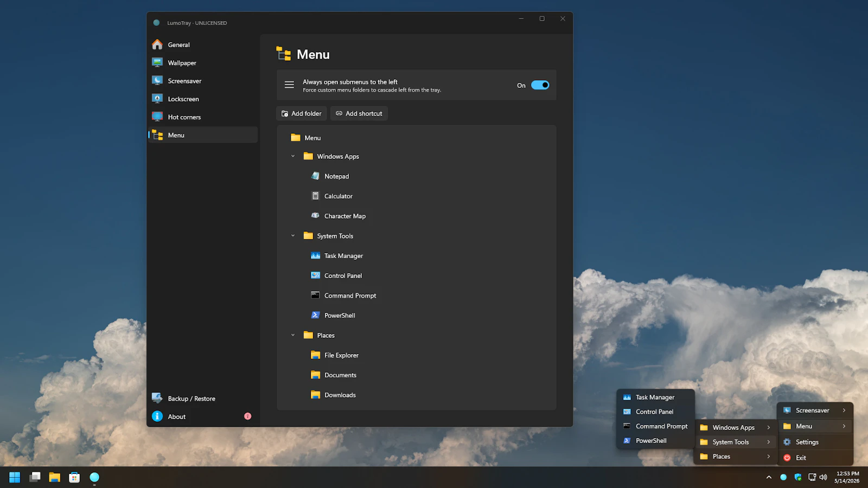Toggle Always open submenus to the left
The image size is (868, 488).
point(540,85)
